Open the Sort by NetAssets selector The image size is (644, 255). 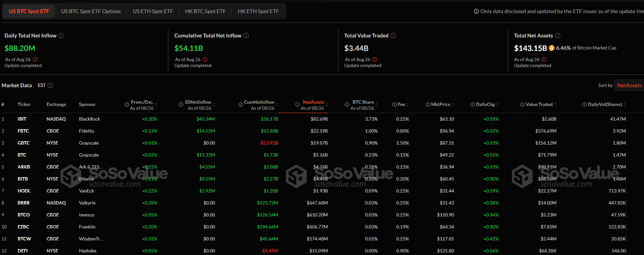629,85
